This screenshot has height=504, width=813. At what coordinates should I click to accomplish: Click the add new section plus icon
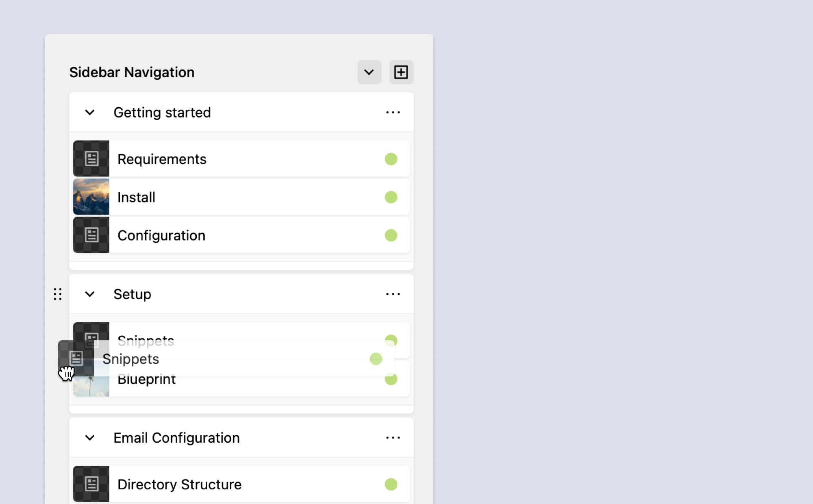click(401, 72)
